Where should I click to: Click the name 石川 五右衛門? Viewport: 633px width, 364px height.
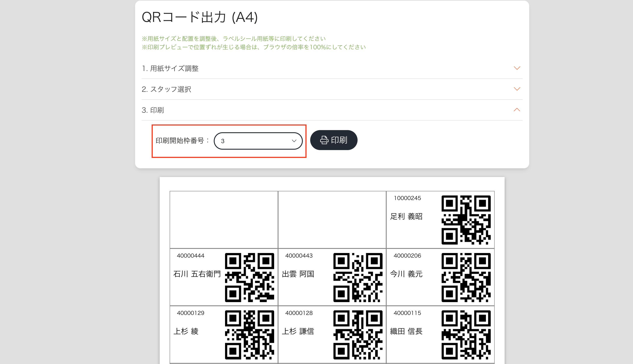pyautogui.click(x=197, y=274)
